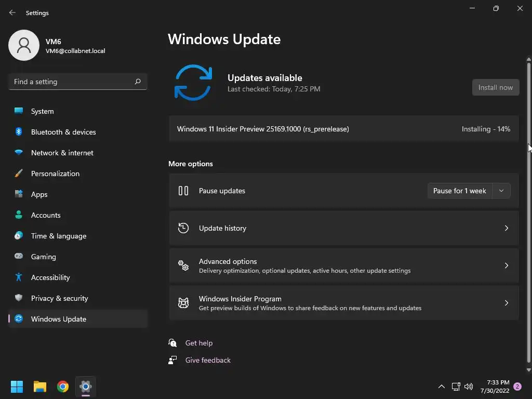
Task: Click the Personalization paintbrush icon
Action: tap(19, 174)
